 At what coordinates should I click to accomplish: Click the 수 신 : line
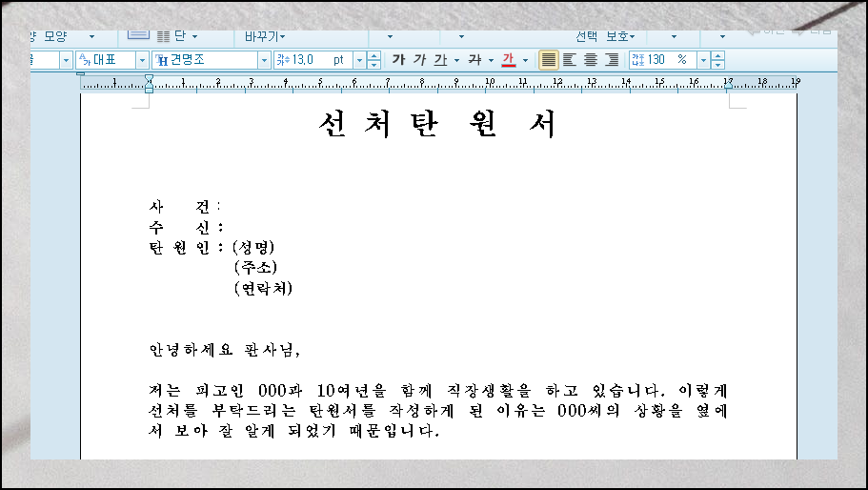pyautogui.click(x=186, y=227)
